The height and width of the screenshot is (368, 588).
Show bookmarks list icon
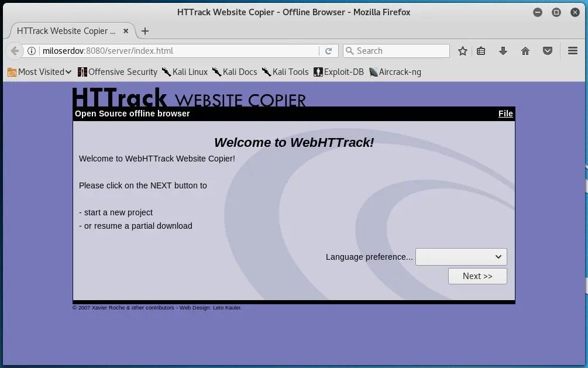click(x=481, y=51)
